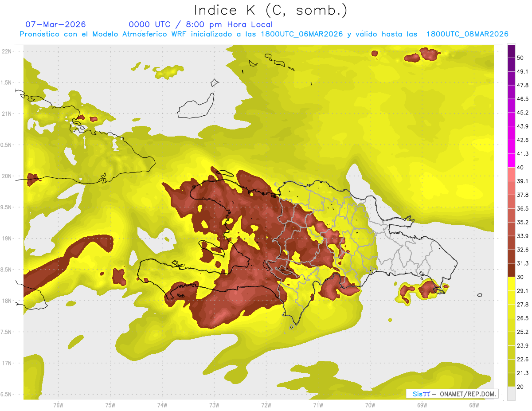Click the colorbar value '32.6'

point(523,250)
